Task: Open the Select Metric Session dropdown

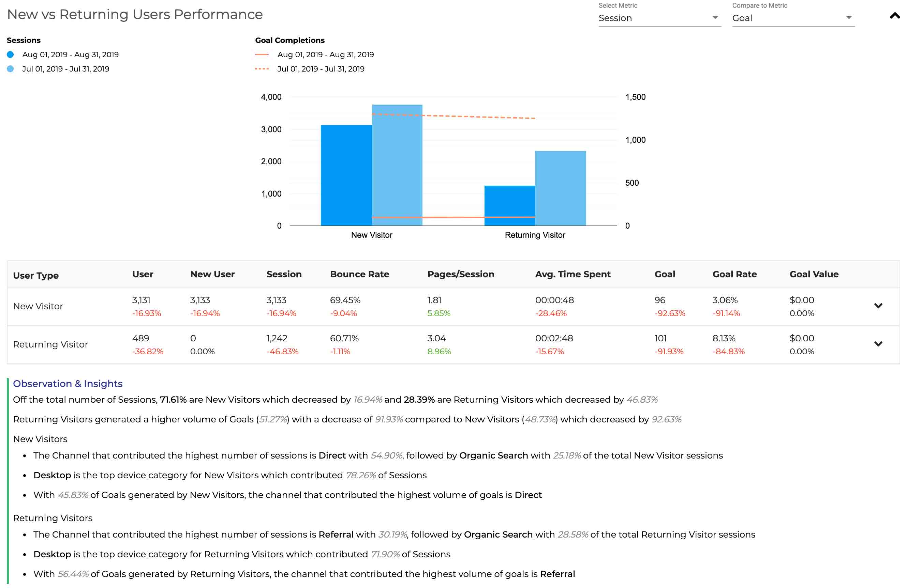Action: 659,18
